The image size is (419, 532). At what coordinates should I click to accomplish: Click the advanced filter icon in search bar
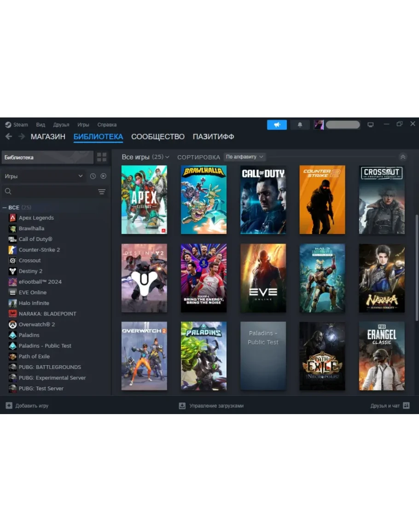[x=102, y=192]
